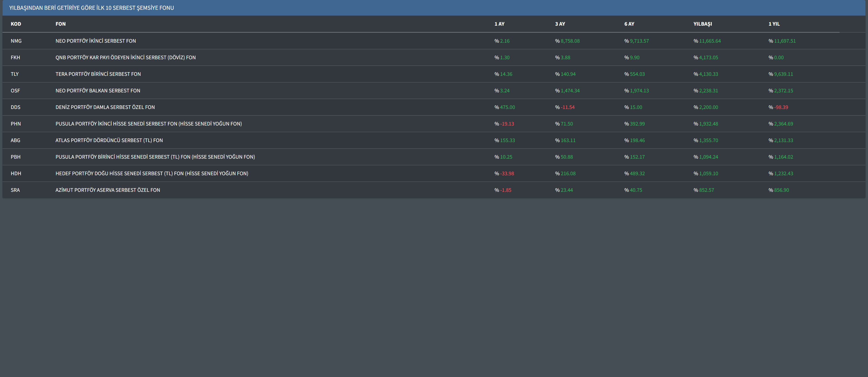This screenshot has height=377, width=868.
Task: Sort by the 1 AY column header
Action: click(499, 24)
